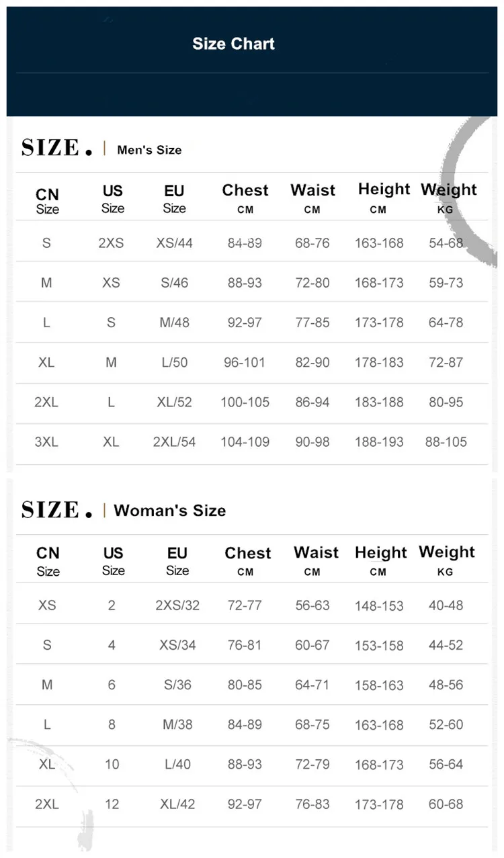This screenshot has height=858, width=504.
Task: Click women's EU size L/40 cell
Action: pyautogui.click(x=177, y=765)
